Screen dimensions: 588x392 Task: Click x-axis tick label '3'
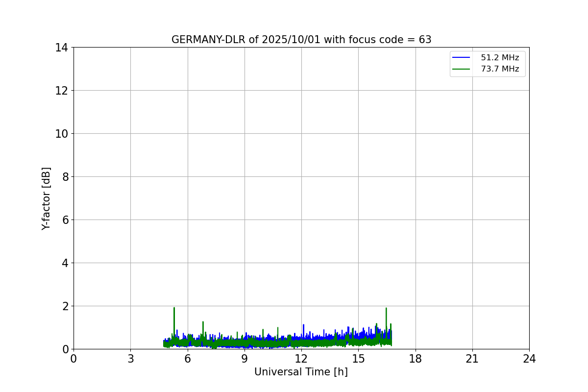point(130,359)
